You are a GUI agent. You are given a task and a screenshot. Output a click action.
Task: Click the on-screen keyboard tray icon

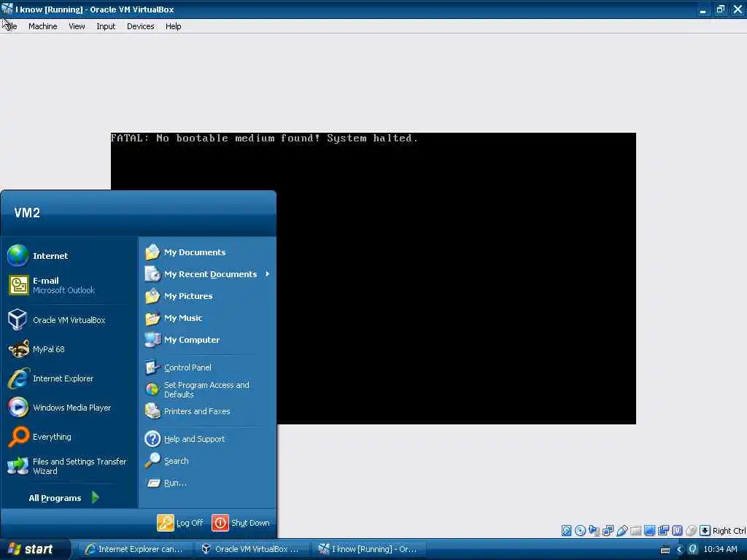coord(665,550)
